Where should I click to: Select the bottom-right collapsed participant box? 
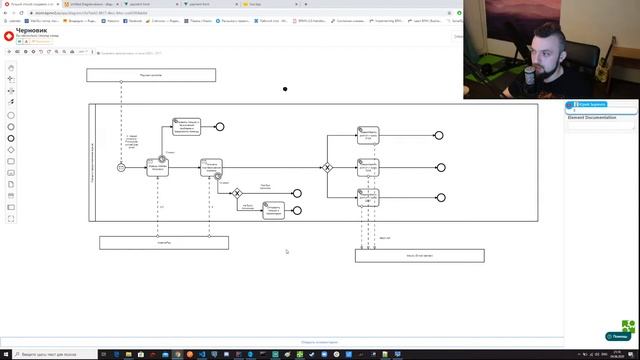click(x=420, y=256)
